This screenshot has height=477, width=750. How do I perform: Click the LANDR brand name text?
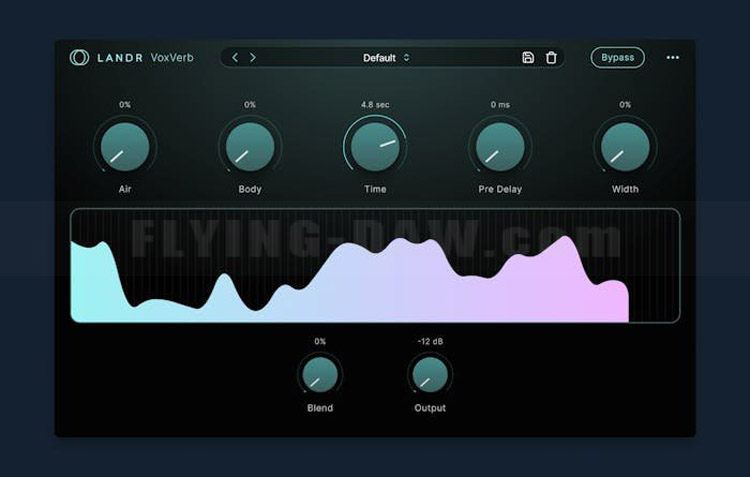(x=120, y=58)
